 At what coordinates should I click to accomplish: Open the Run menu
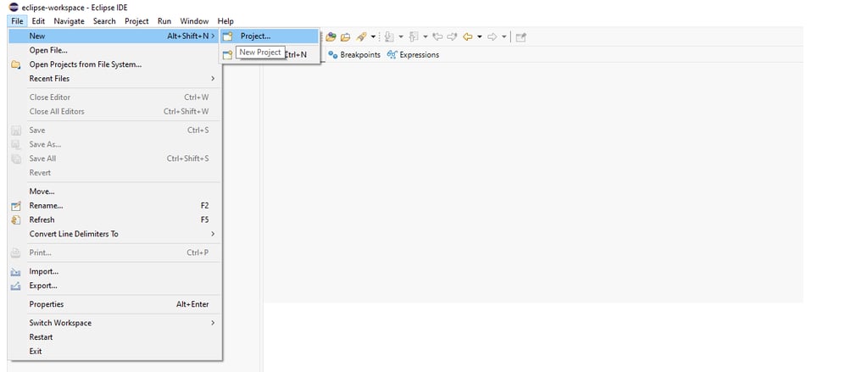(x=164, y=21)
